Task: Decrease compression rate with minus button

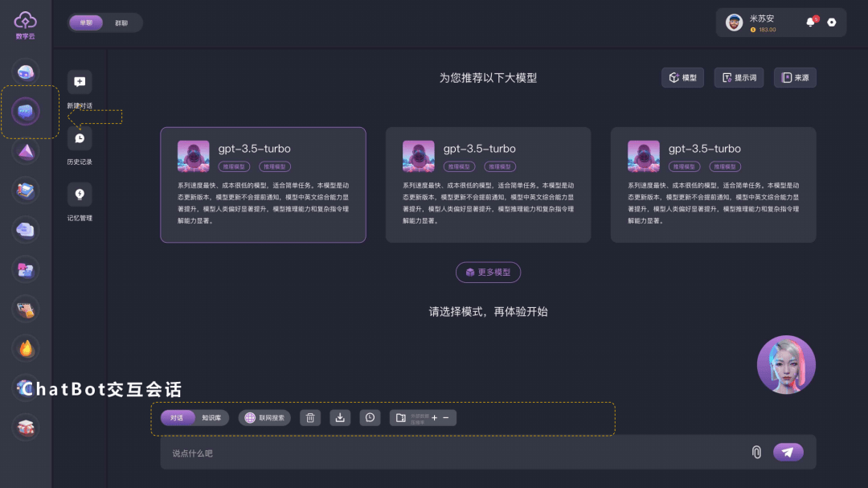Action: (x=445, y=417)
